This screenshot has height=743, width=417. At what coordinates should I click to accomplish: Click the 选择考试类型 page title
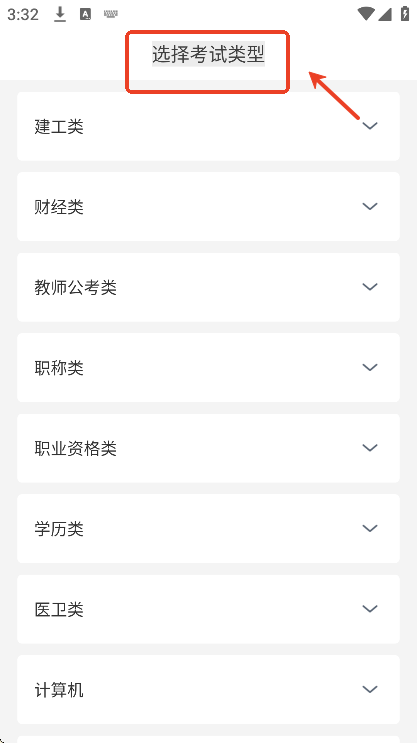tap(208, 54)
